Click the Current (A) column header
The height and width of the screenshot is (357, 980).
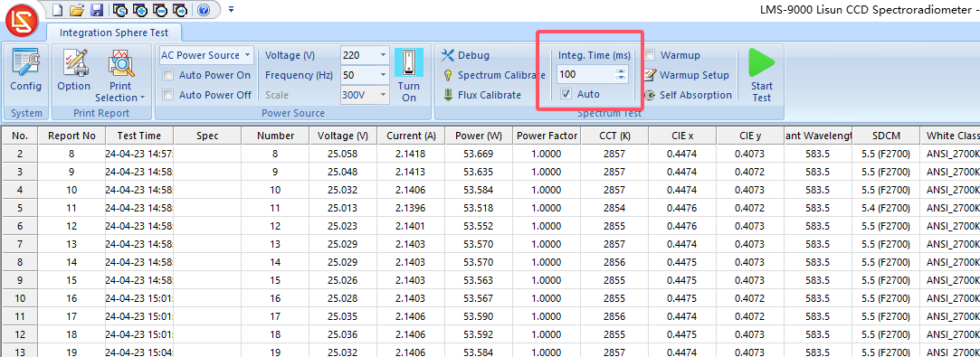[x=411, y=136]
